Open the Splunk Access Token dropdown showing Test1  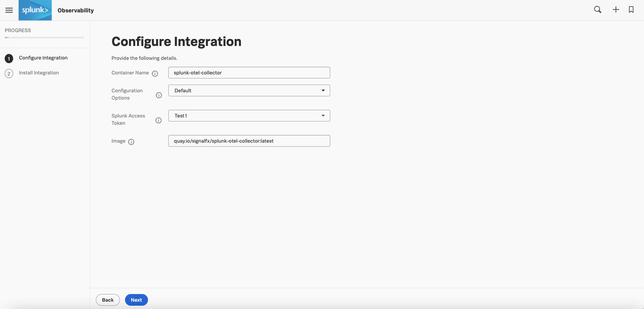249,116
